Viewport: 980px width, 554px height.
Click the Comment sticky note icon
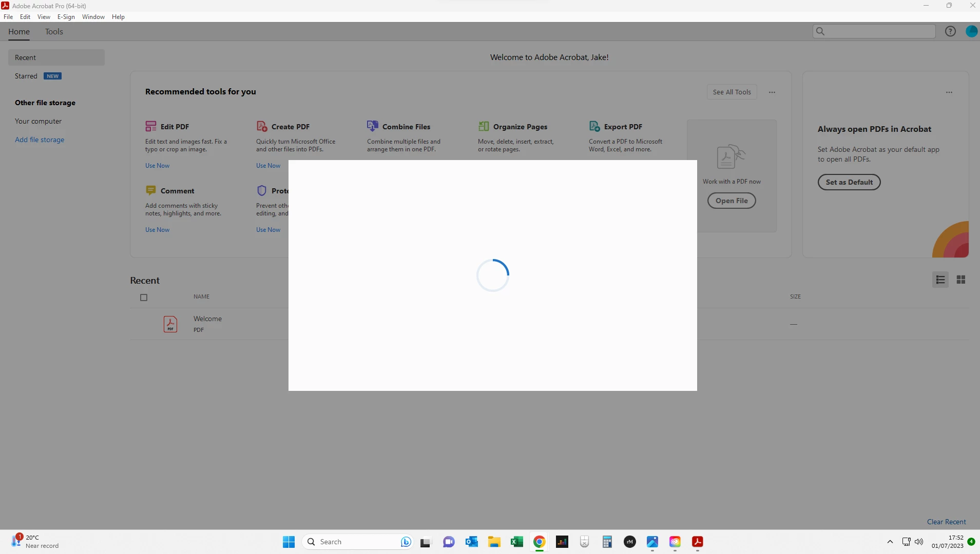[150, 190]
